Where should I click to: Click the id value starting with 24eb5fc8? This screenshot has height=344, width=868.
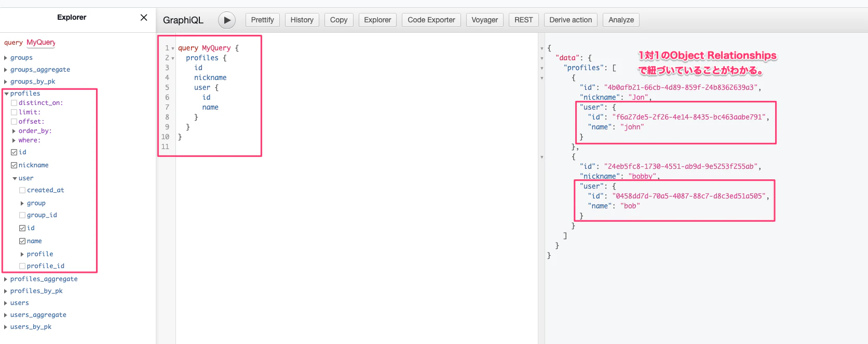(x=681, y=166)
